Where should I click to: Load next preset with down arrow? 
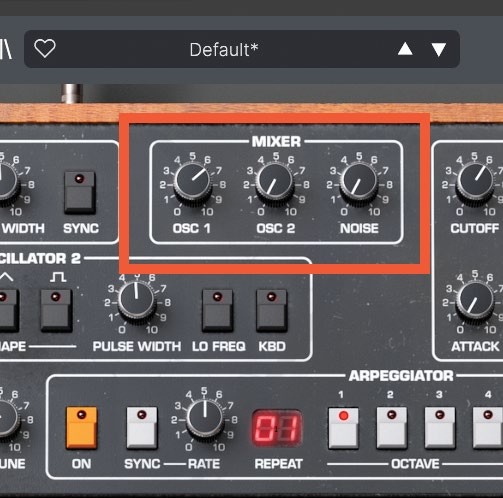click(439, 49)
